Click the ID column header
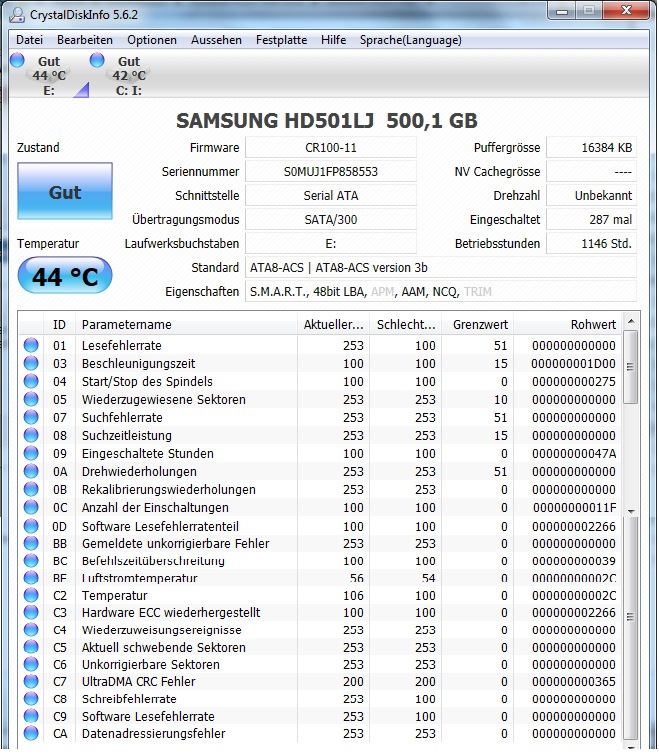 point(59,325)
